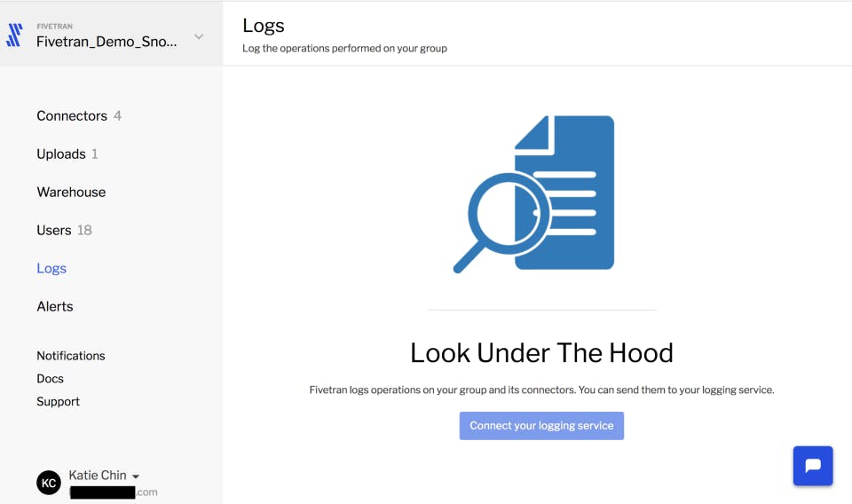This screenshot has height=504, width=852.
Task: Click the document magnifier illustration
Action: pos(534,193)
